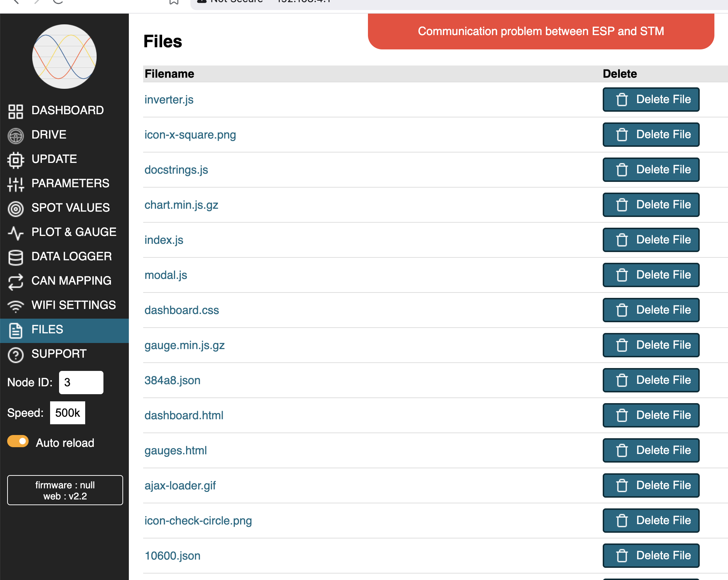
Task: Click the Update chip icon
Action: (x=15, y=160)
